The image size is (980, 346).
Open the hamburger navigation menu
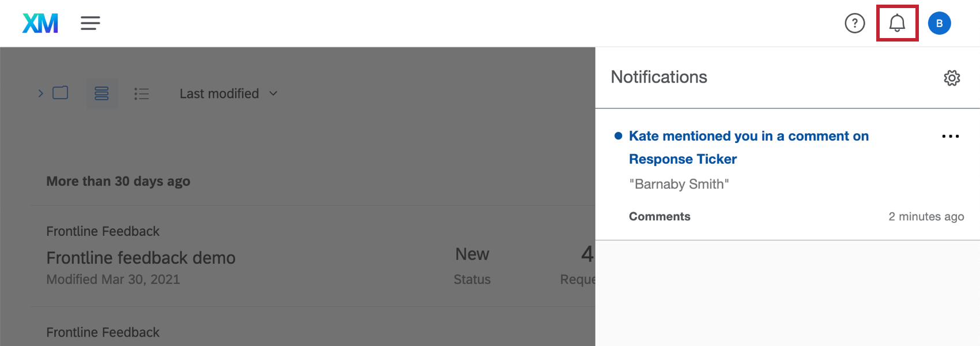pyautogui.click(x=90, y=23)
